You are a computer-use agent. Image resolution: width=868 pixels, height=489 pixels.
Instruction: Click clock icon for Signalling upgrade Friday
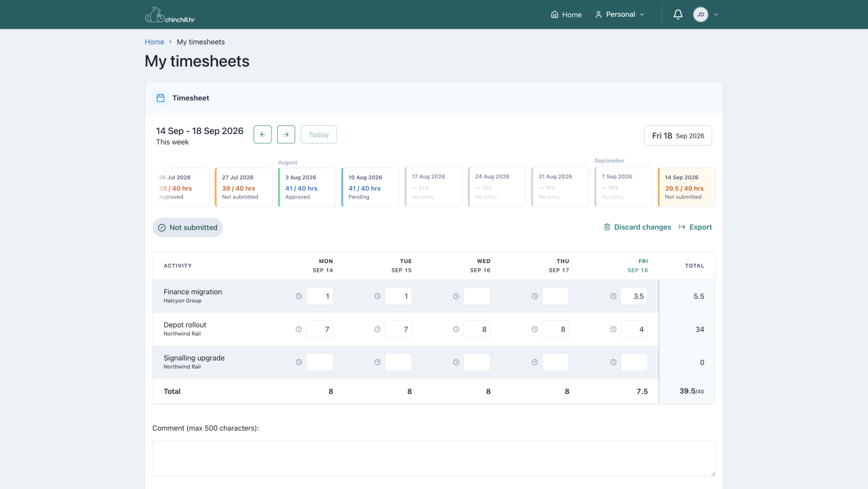tap(614, 362)
